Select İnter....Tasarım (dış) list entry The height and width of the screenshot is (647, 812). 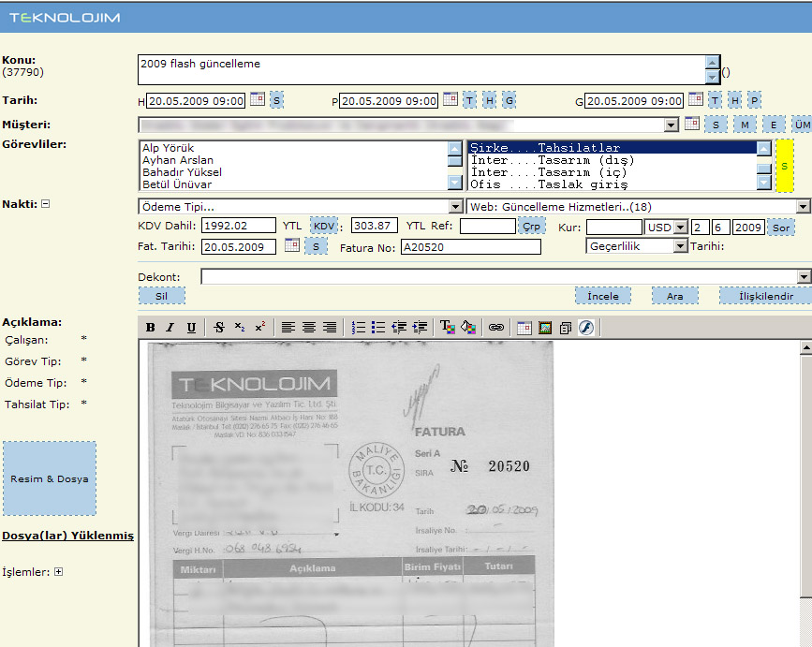pos(613,160)
